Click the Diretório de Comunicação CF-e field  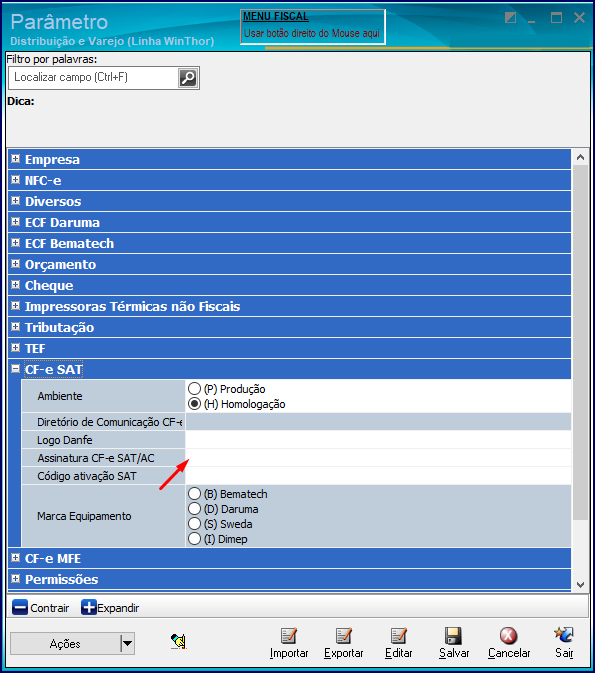(x=378, y=422)
